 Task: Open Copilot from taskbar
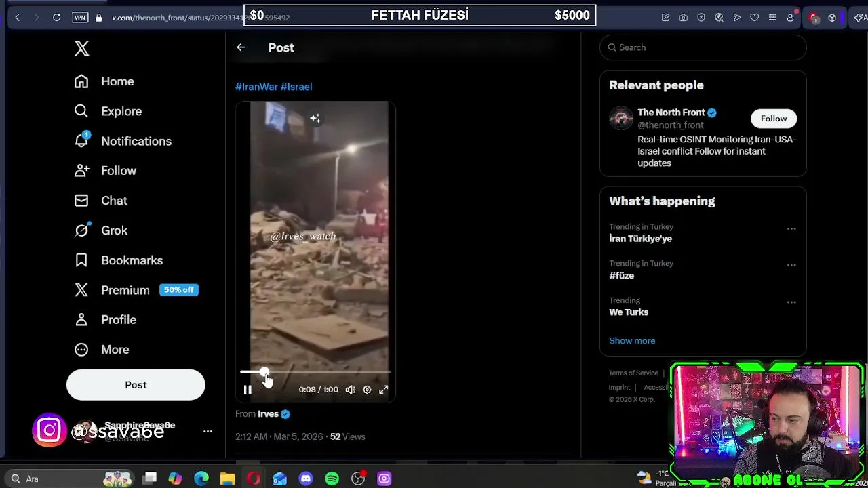click(175, 479)
